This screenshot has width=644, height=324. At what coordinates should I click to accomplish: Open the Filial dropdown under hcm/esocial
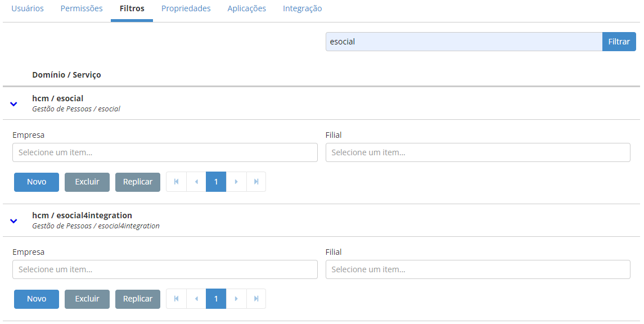click(478, 152)
